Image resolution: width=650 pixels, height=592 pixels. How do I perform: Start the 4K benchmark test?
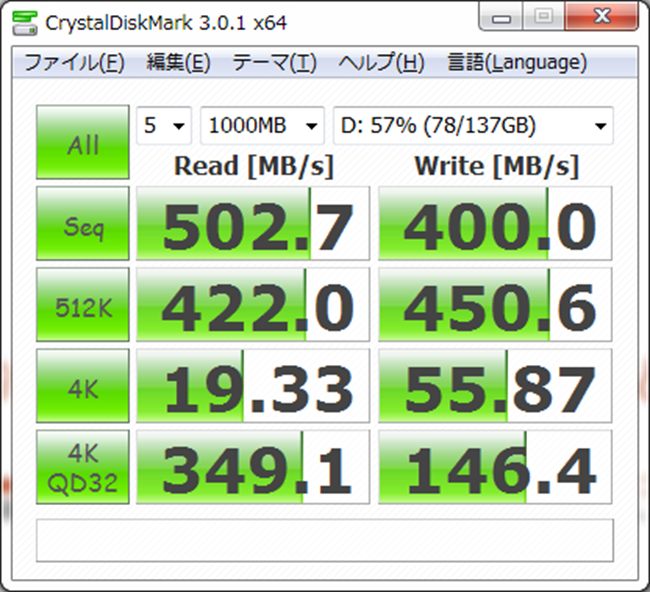pos(83,386)
